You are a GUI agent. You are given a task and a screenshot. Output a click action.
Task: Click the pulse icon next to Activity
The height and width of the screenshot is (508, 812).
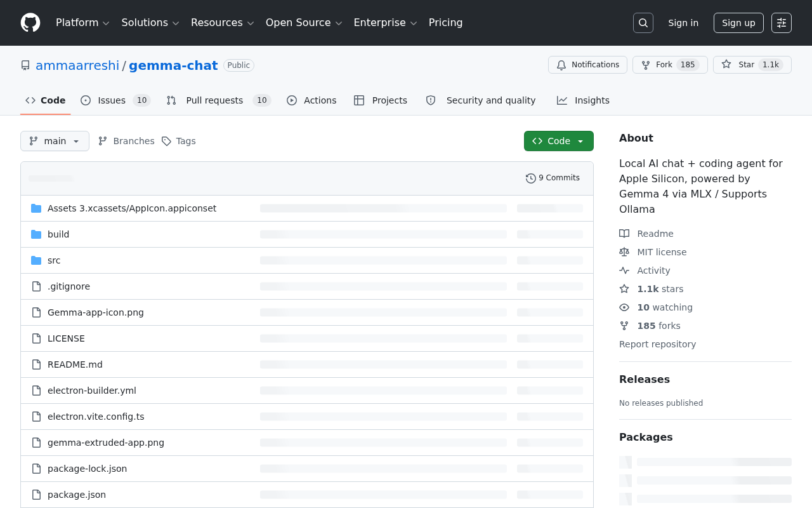point(624,271)
